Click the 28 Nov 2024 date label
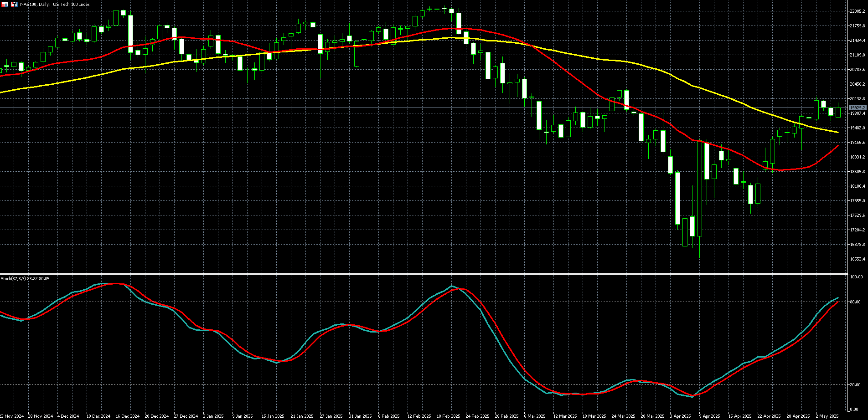This screenshot has height=420, width=868. [40, 416]
